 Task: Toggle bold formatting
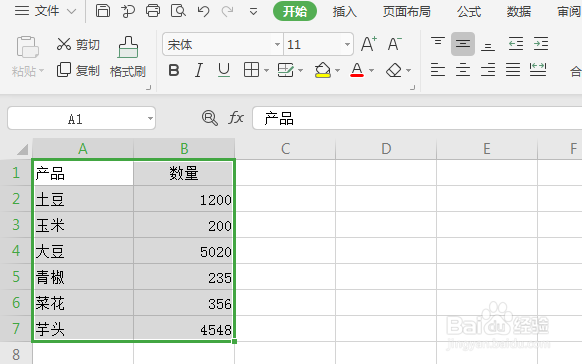click(174, 70)
